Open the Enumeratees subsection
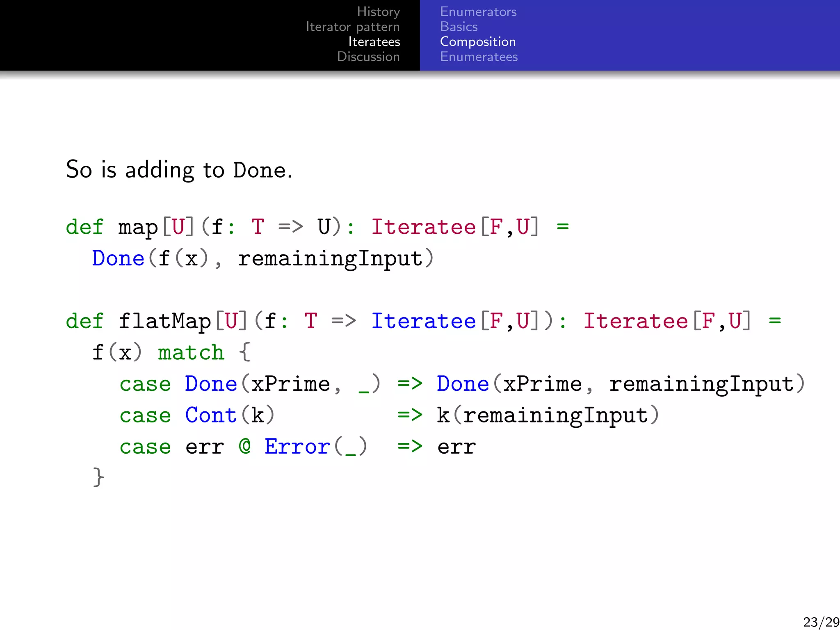The height and width of the screenshot is (630, 840). coord(479,57)
